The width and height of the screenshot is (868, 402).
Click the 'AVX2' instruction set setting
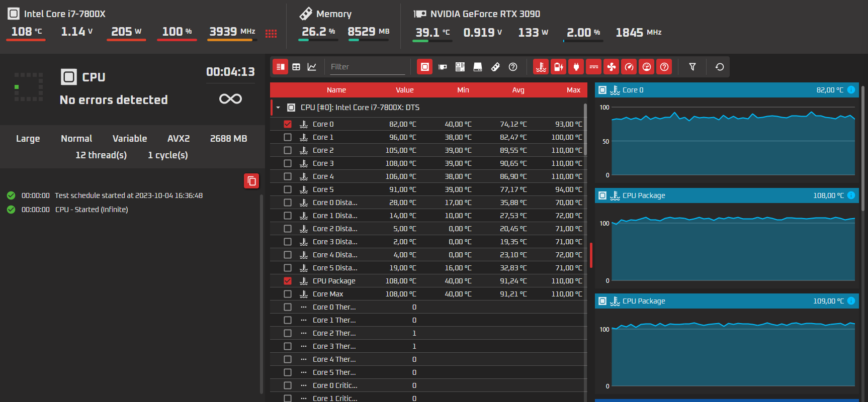point(179,139)
